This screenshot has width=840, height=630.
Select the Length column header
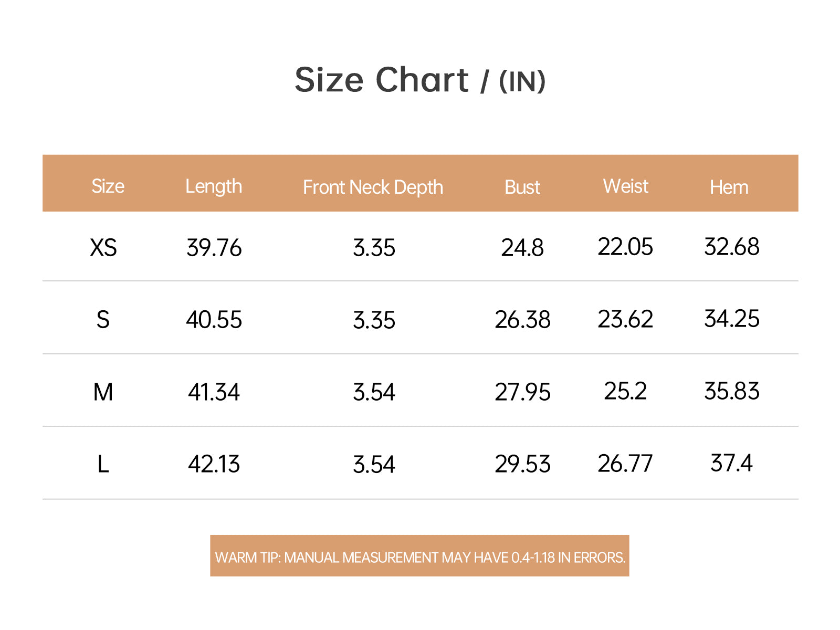(x=214, y=186)
